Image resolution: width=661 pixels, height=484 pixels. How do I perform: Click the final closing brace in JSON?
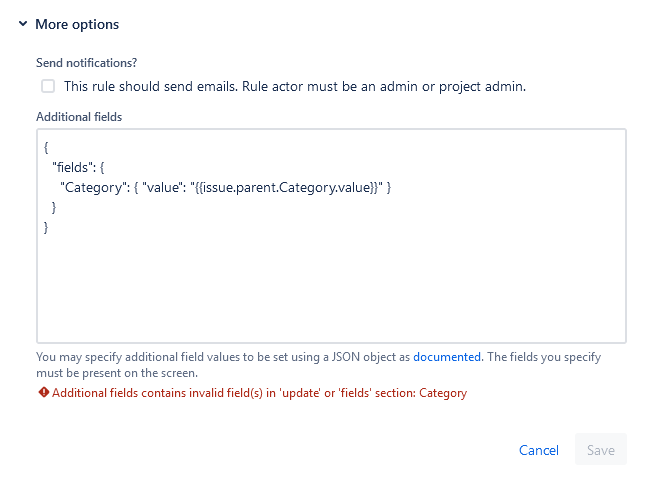47,228
